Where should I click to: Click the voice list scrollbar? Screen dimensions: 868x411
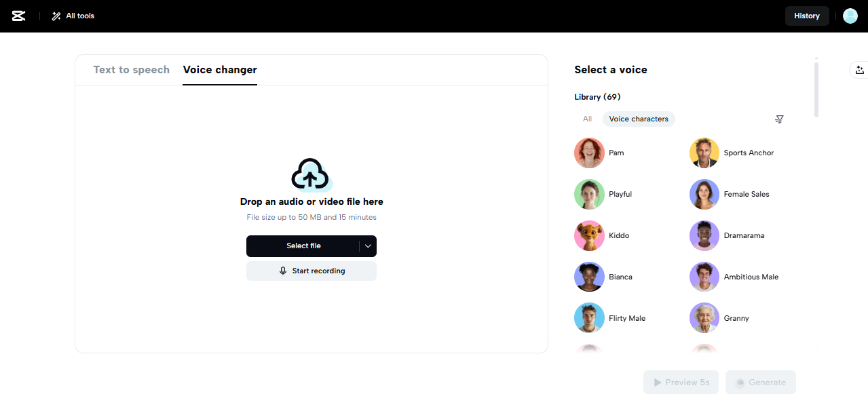click(x=816, y=88)
